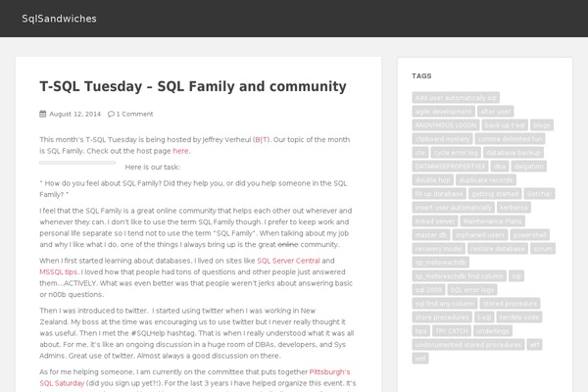The width and height of the screenshot is (588, 392).
Task: Select the 'powershell' tag
Action: (529, 235)
